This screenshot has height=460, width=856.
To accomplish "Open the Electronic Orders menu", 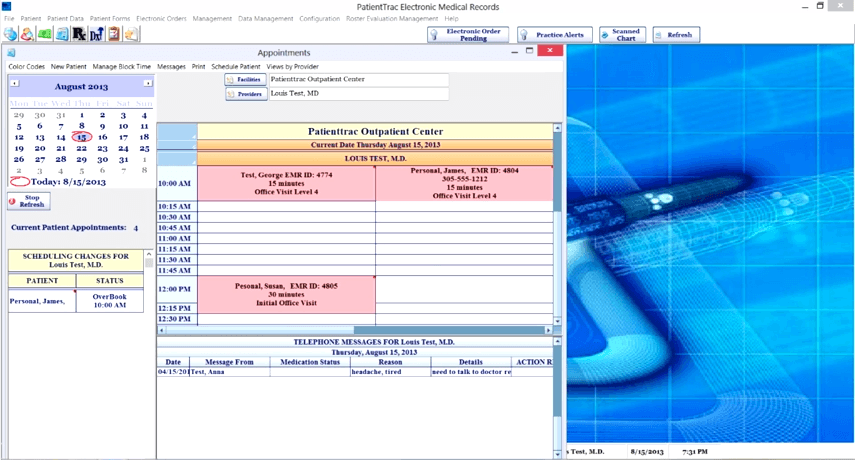I will [x=161, y=19].
